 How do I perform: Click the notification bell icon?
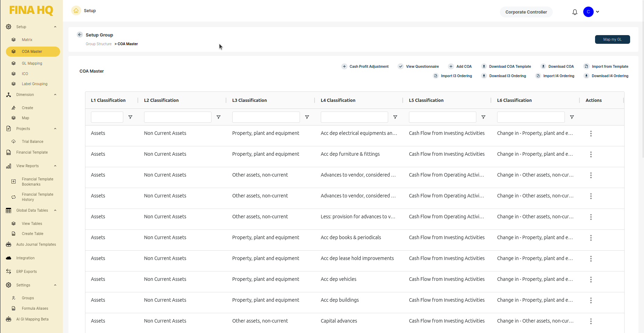coord(575,12)
